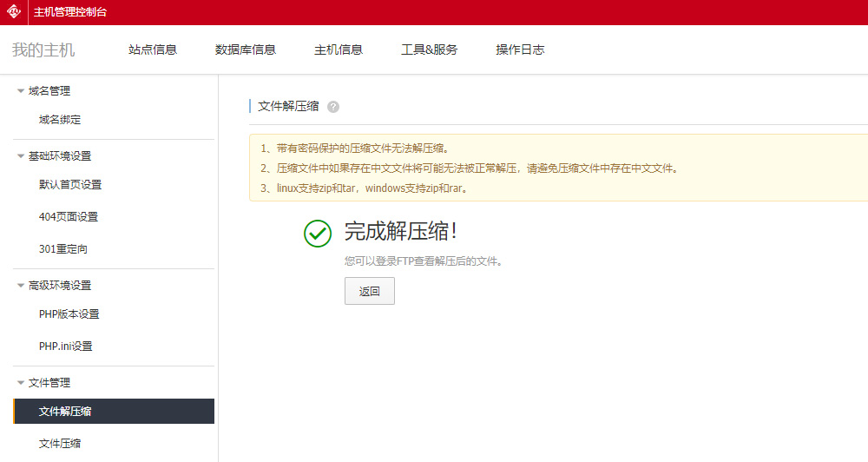Click the green success checkmark icon
Screen dimensions: 868x462
tap(318, 233)
